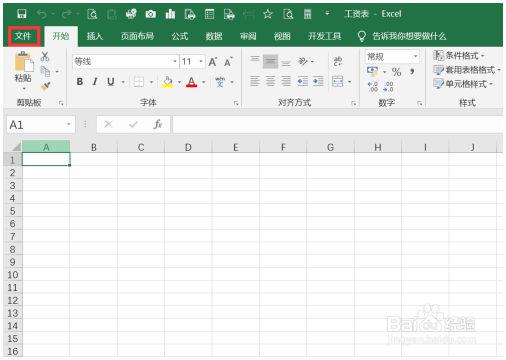Click the Redo arrow icon
This screenshot has height=360, width=506.
point(67,14)
